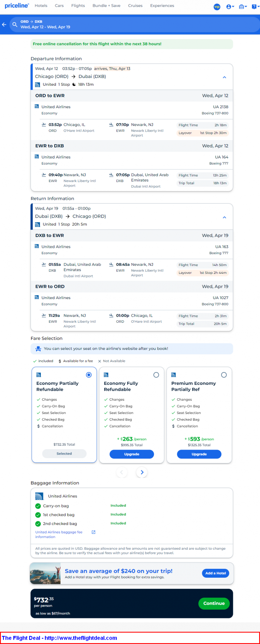
Task: Click United logo in ORD to EWR segment
Action: 37,106
